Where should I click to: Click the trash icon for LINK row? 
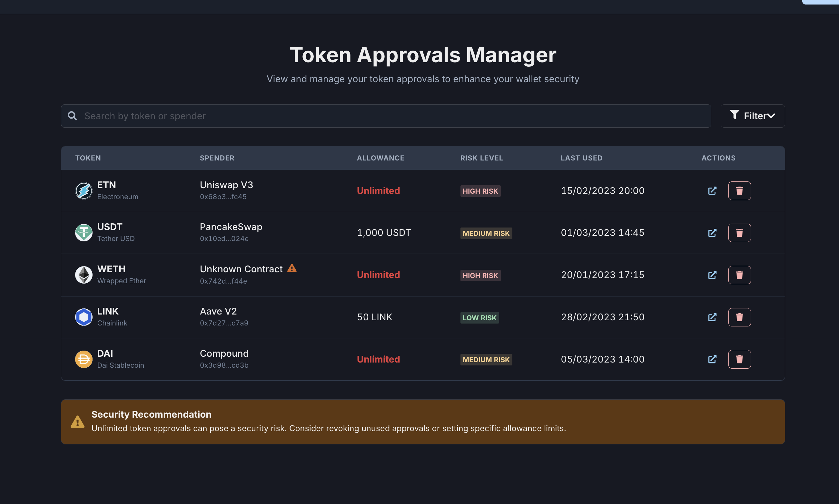pyautogui.click(x=739, y=317)
